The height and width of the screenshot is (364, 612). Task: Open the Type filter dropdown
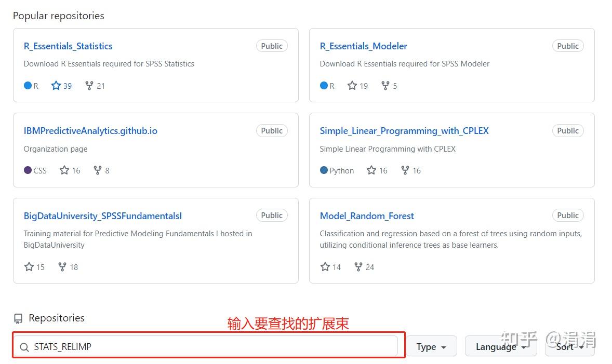click(431, 347)
